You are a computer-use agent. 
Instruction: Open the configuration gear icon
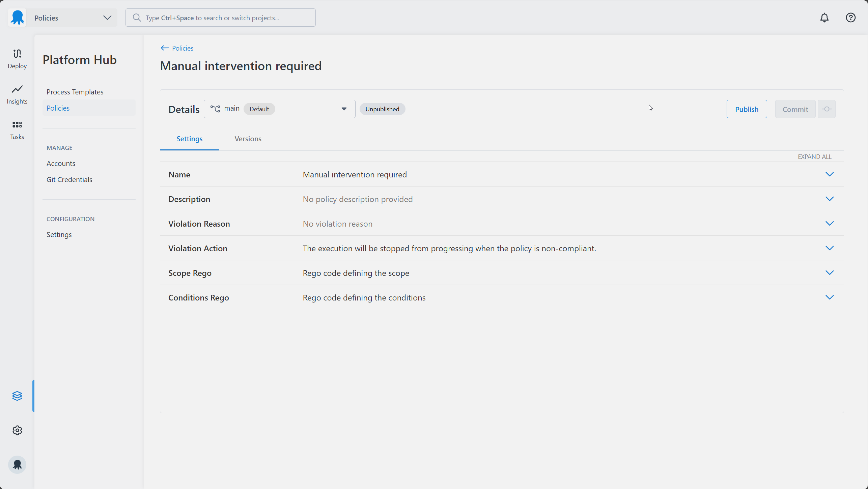coord(17,430)
